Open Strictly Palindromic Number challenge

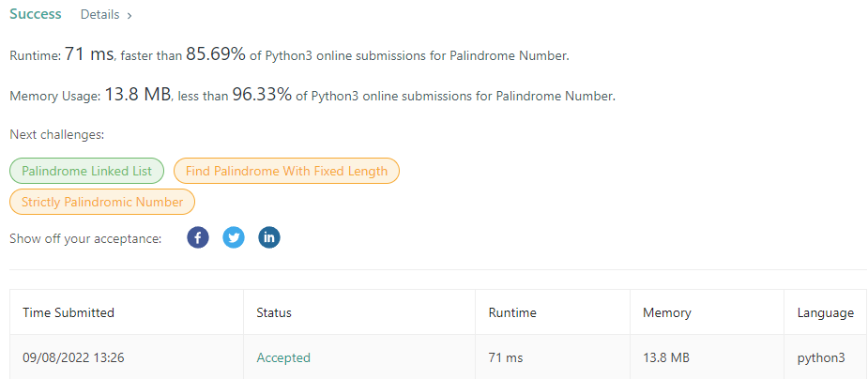coord(102,201)
